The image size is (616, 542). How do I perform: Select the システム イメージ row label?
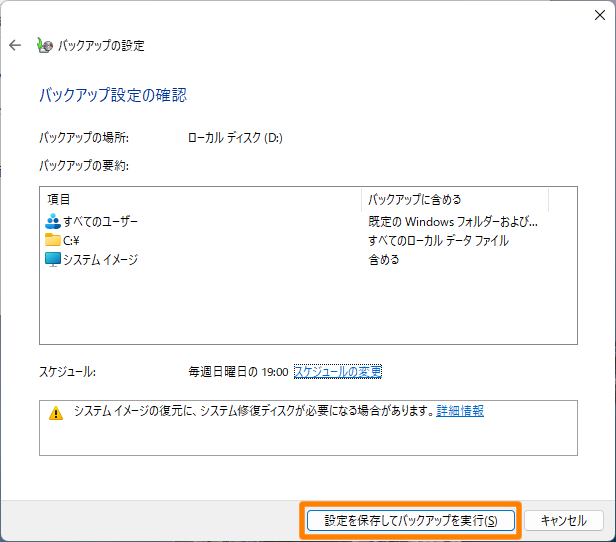click(100, 259)
